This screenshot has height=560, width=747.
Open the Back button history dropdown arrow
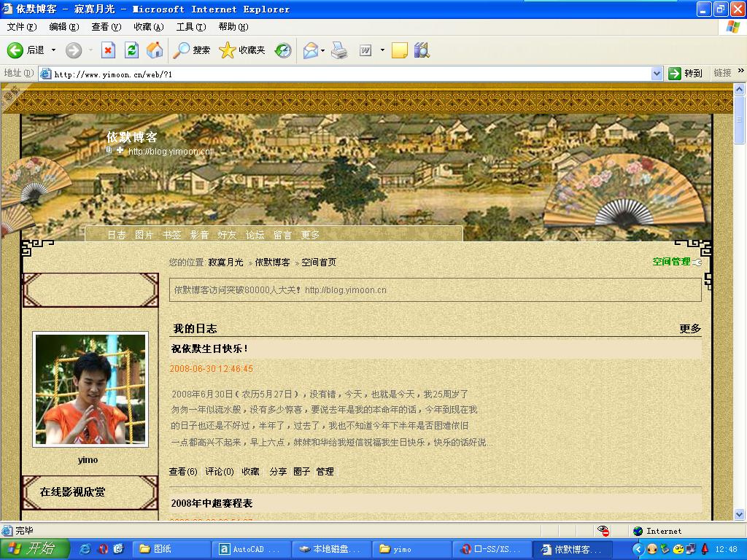(53, 50)
